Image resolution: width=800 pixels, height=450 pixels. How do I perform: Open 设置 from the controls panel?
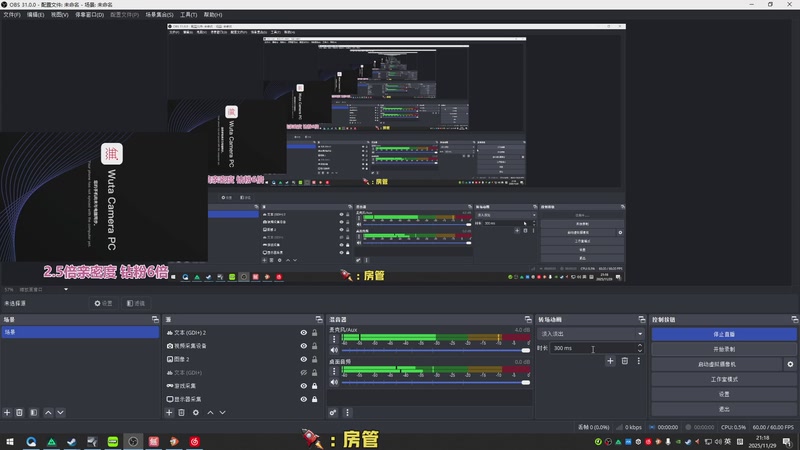[724, 394]
